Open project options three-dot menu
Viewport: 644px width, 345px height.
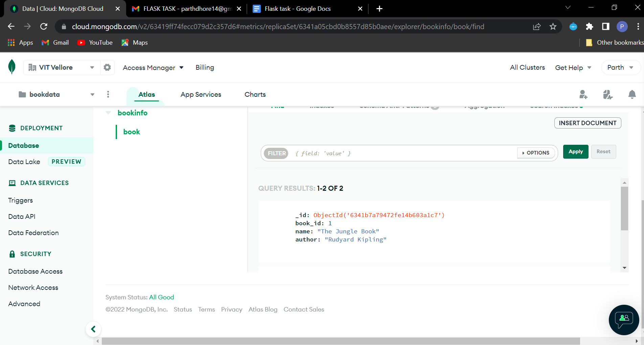(x=108, y=94)
